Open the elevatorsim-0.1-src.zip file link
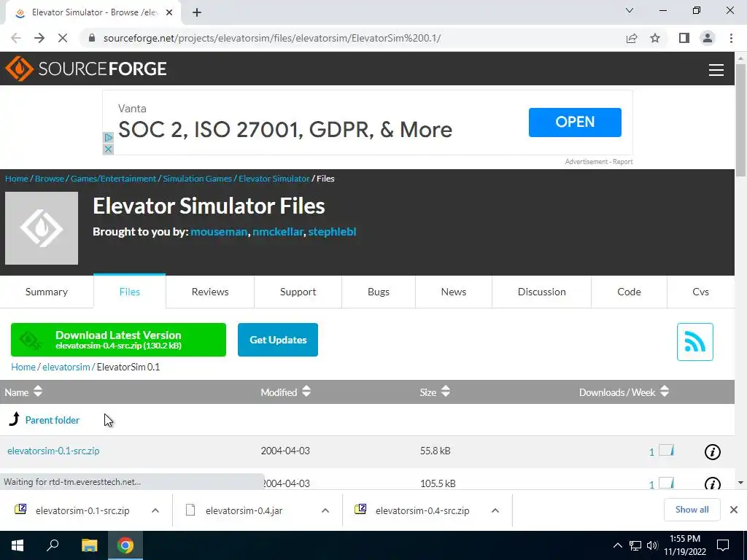 click(x=53, y=451)
